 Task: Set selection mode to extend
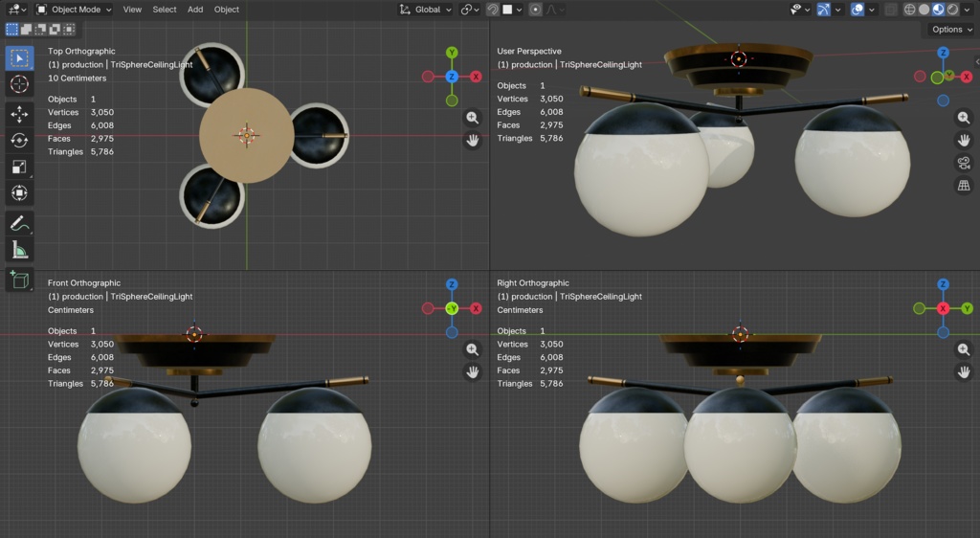26,29
